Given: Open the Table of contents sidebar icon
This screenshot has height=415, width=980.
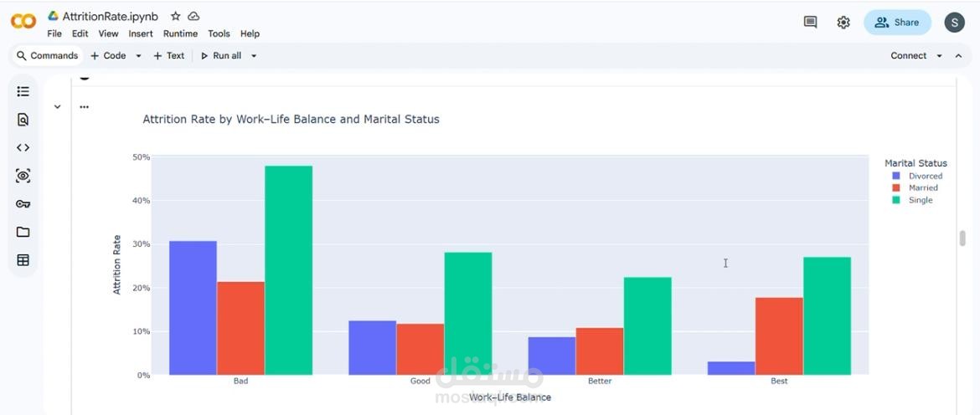Looking at the screenshot, I should point(23,92).
